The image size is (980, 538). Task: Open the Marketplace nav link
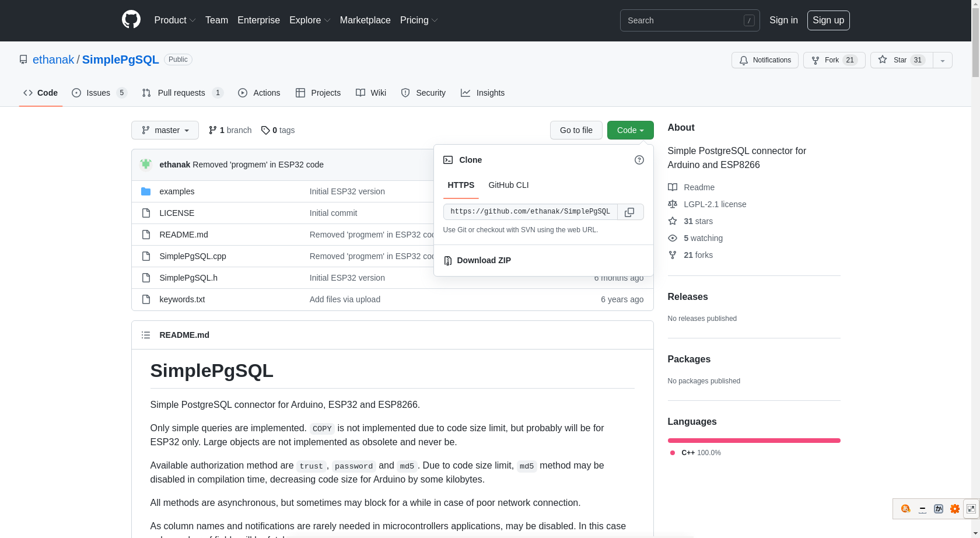coord(365,20)
